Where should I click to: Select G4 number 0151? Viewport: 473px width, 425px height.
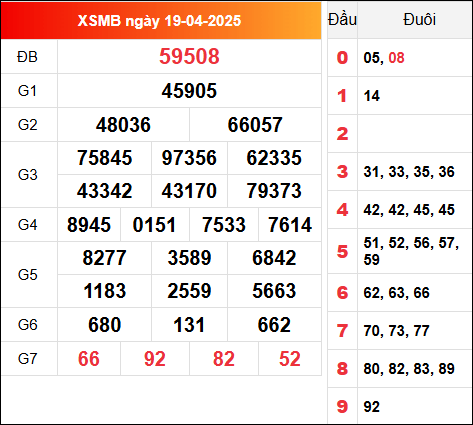(x=154, y=225)
